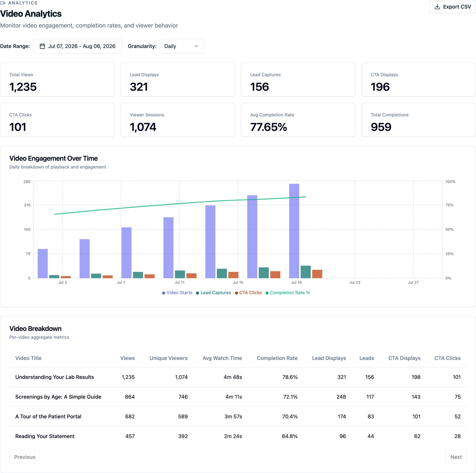Click the Lead Displays table column header
Image resolution: width=476 pixels, height=473 pixels.
click(329, 358)
